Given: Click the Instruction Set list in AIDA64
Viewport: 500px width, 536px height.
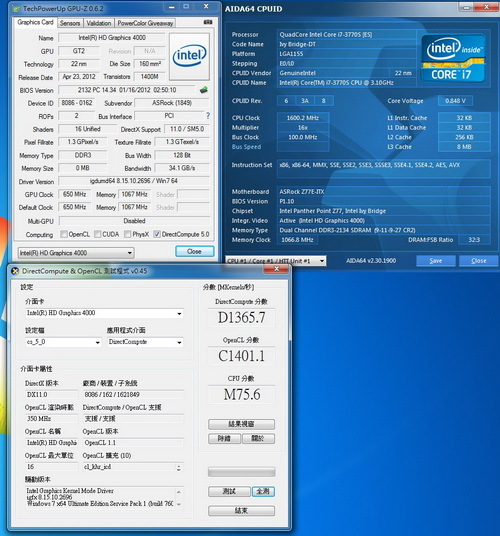Looking at the screenshot, I should (383, 169).
